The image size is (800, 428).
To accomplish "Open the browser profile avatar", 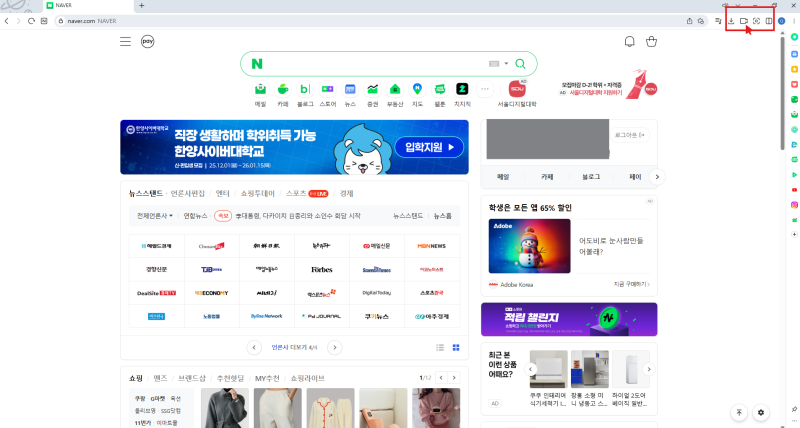I will 782,21.
